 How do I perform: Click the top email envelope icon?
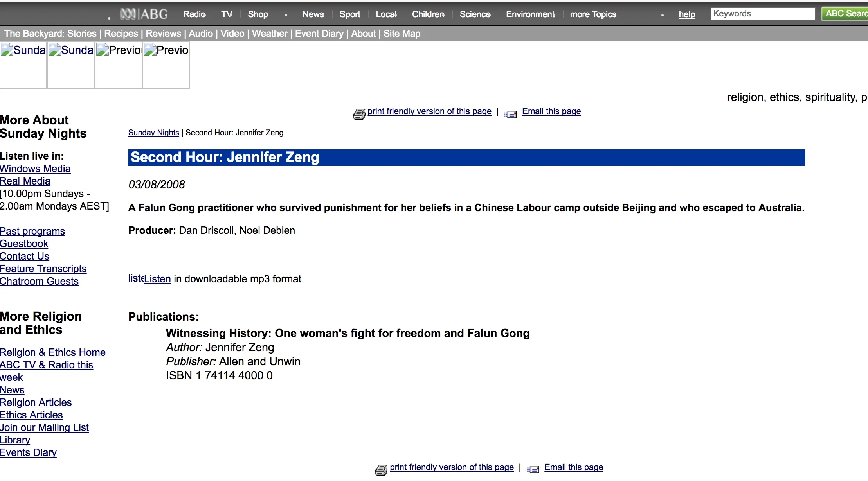click(510, 114)
